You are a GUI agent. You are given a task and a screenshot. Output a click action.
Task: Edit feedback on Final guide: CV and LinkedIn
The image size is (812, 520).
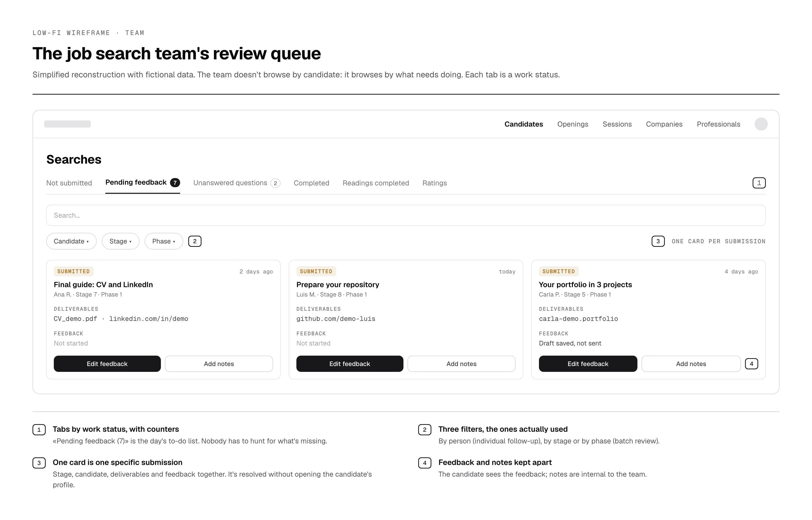tap(107, 364)
